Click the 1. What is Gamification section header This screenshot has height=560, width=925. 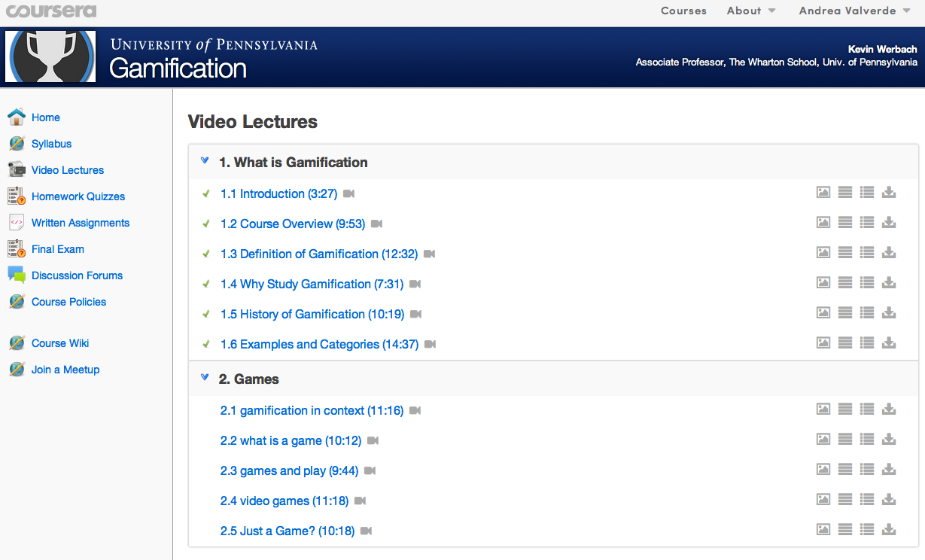(553, 162)
